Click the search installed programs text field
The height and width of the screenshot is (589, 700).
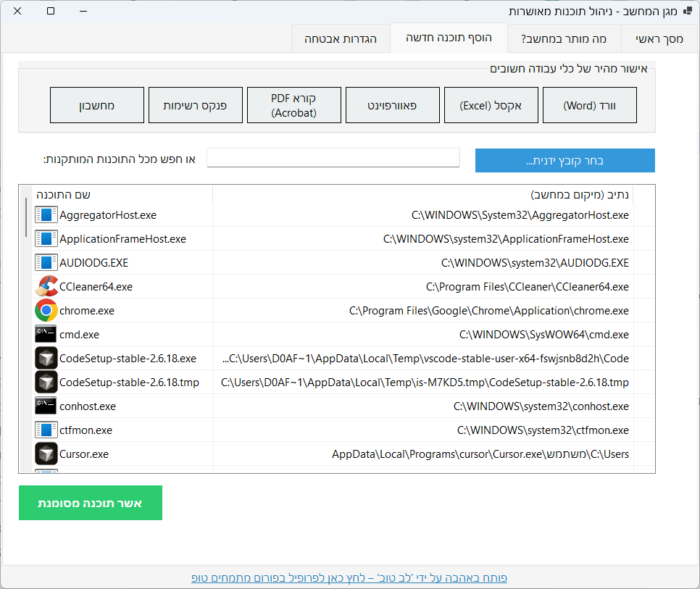(333, 158)
